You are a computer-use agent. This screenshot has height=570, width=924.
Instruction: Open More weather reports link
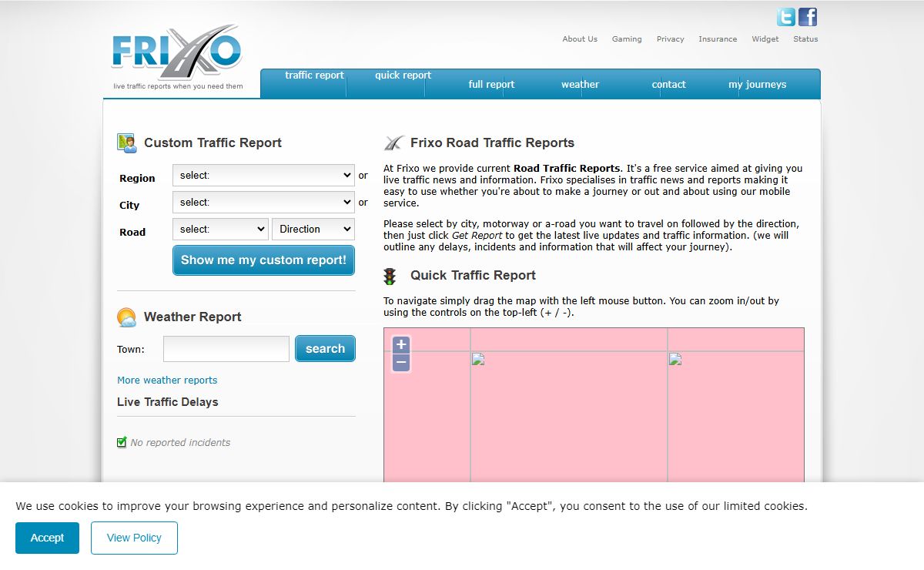[x=167, y=381]
